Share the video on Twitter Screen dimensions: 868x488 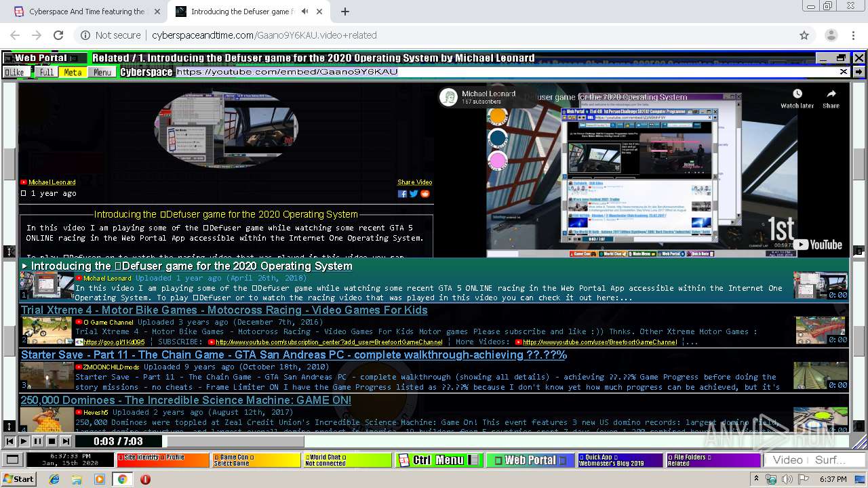414,194
